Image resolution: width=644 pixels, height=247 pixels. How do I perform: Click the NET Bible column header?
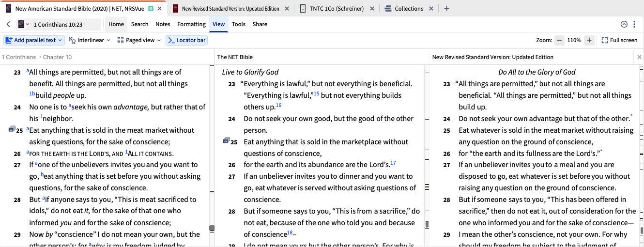[236, 57]
